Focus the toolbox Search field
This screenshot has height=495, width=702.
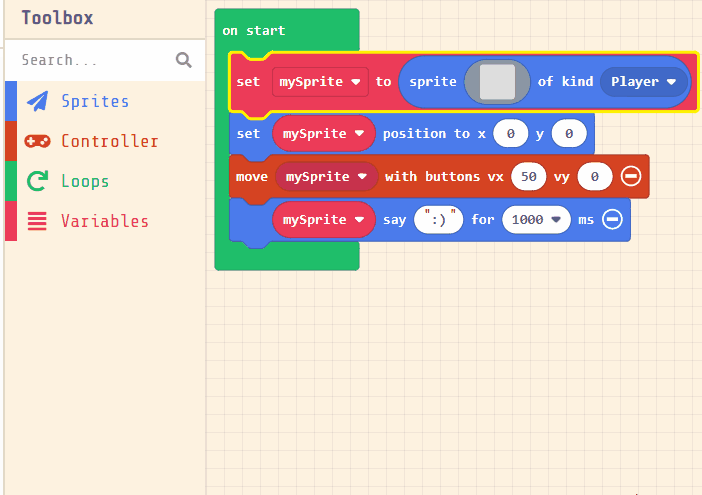click(105, 60)
